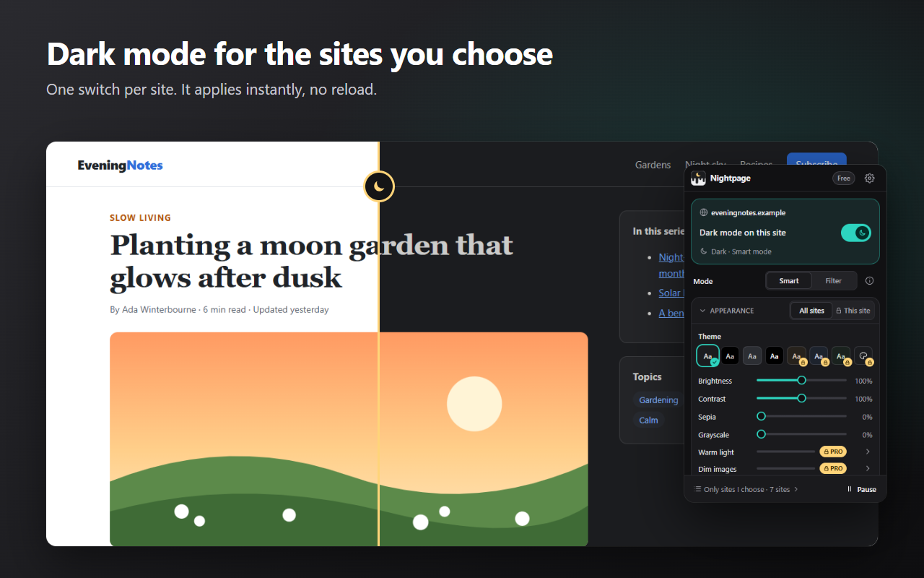Click the crescent icon beside Dark · Smart mode

(x=704, y=251)
